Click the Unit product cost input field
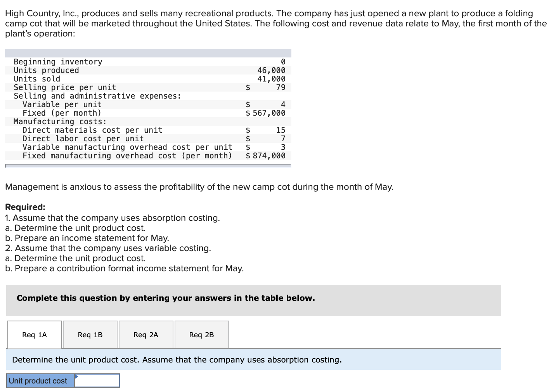The height and width of the screenshot is (392, 556). click(x=97, y=381)
